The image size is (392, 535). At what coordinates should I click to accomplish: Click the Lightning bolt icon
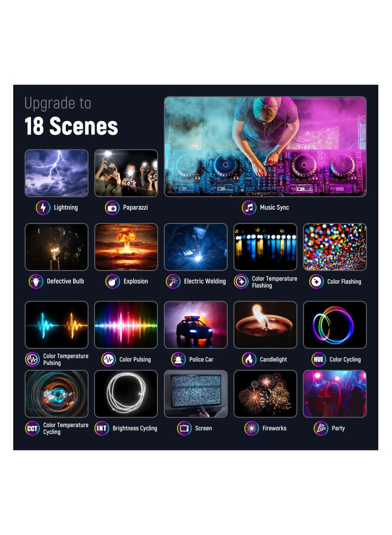pos(43,207)
